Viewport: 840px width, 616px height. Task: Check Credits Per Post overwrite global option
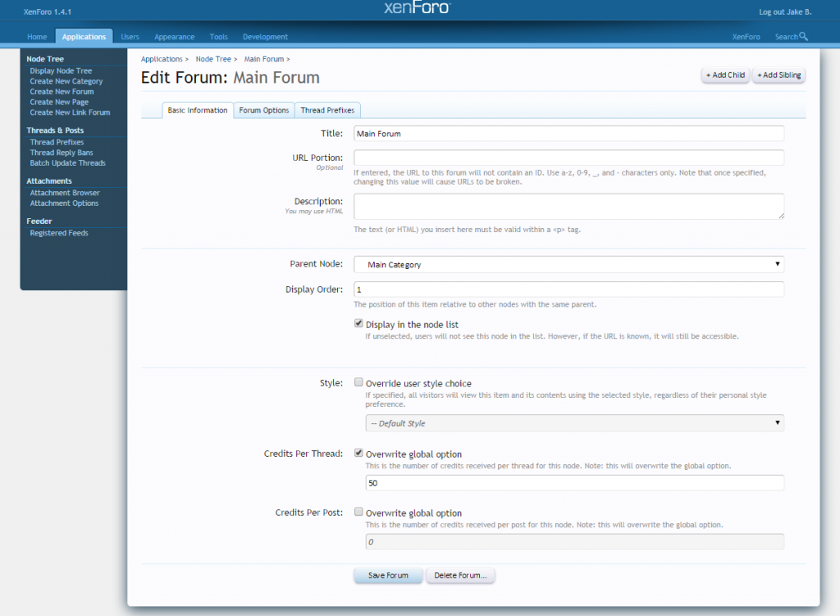pos(358,512)
